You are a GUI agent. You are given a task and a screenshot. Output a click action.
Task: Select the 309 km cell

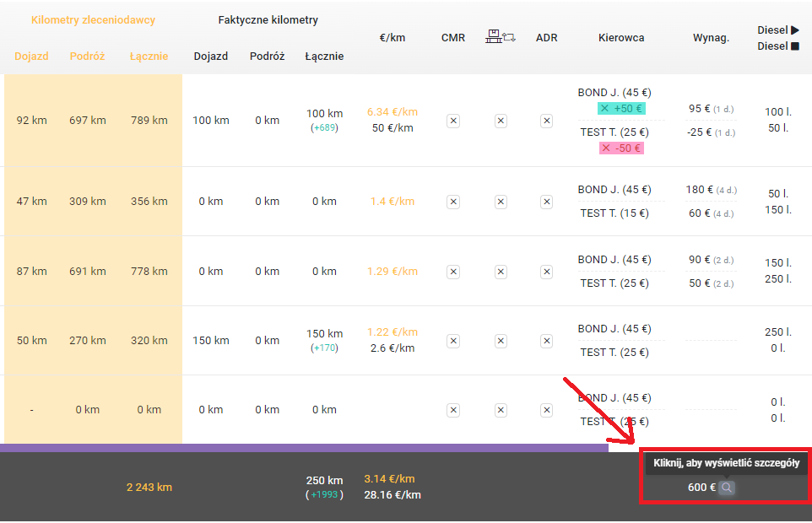coord(88,202)
